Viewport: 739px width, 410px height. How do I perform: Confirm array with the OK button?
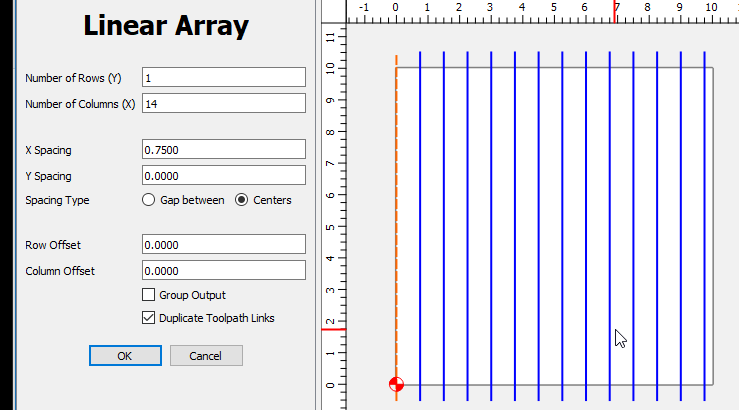125,356
